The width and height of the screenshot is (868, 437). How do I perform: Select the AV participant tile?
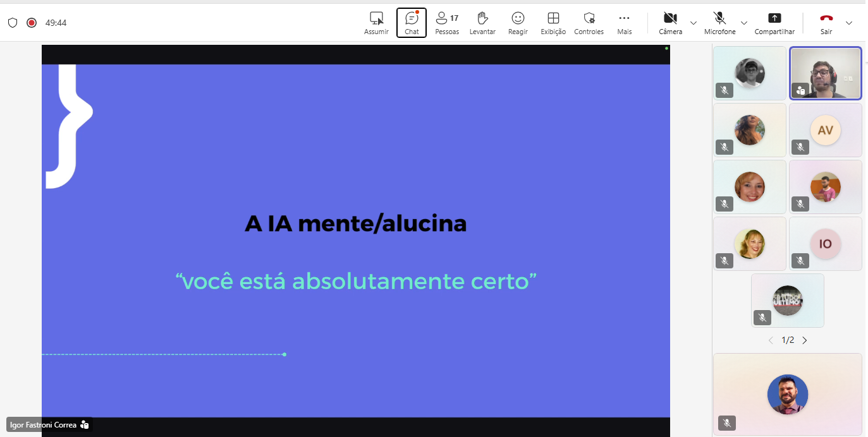(x=825, y=130)
